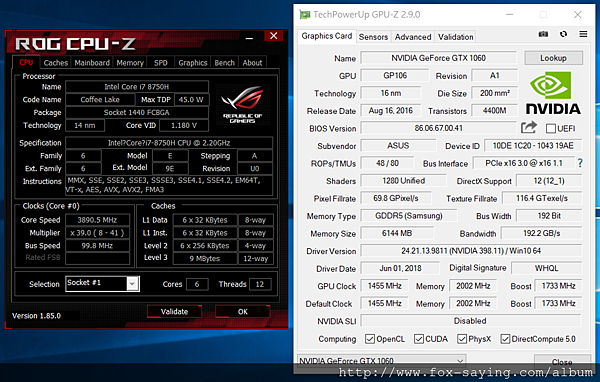Open the Validation tab in GPU-Z
Viewport: 600px width, 382px height.
456,37
